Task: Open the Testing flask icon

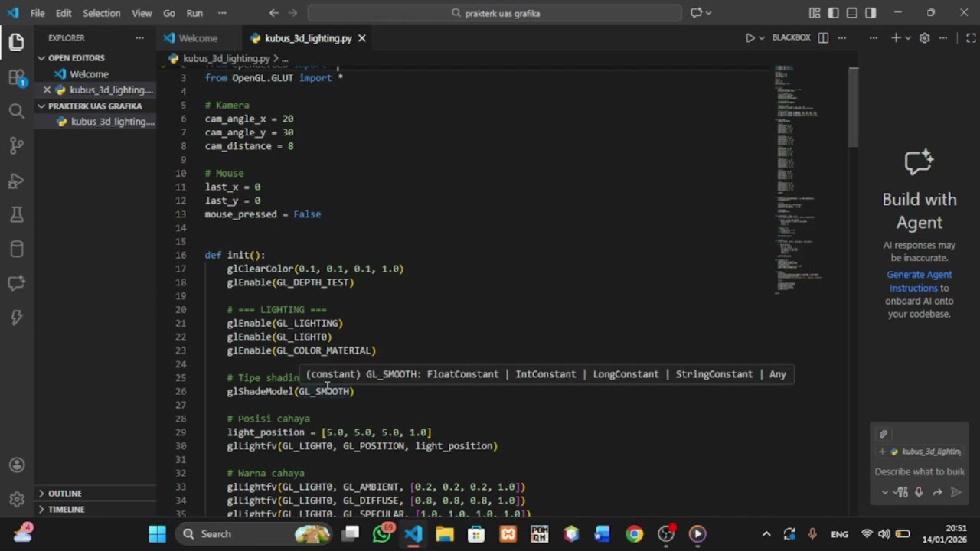Action: (17, 215)
